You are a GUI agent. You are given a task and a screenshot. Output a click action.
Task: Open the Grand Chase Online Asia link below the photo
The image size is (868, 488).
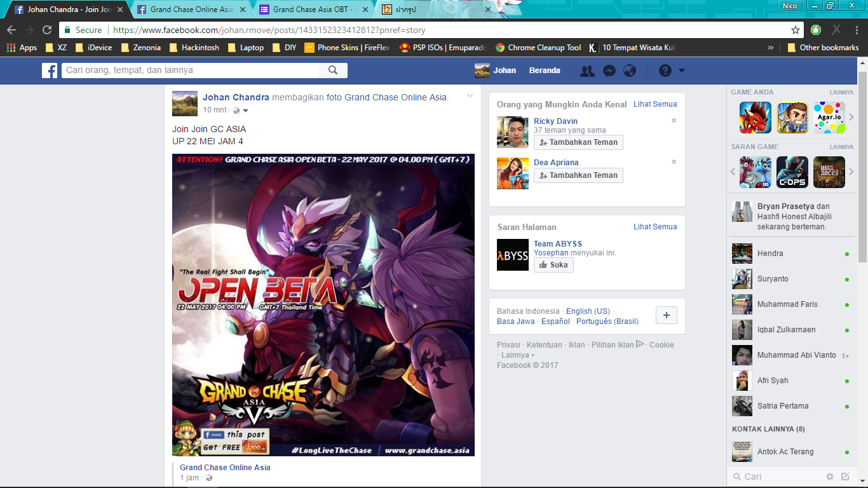point(225,468)
